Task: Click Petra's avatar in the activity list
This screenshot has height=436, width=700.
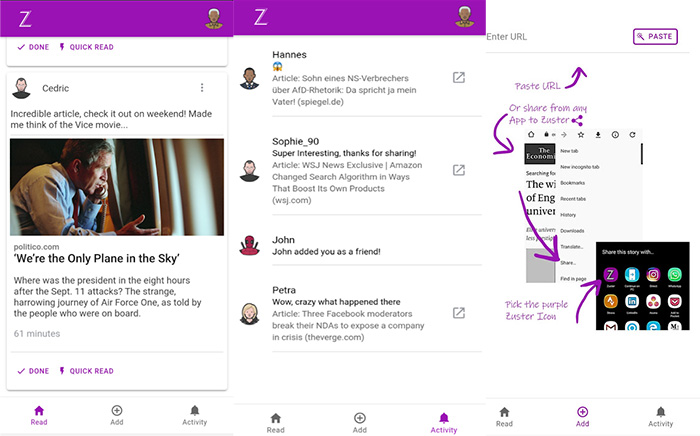Action: 250,313
